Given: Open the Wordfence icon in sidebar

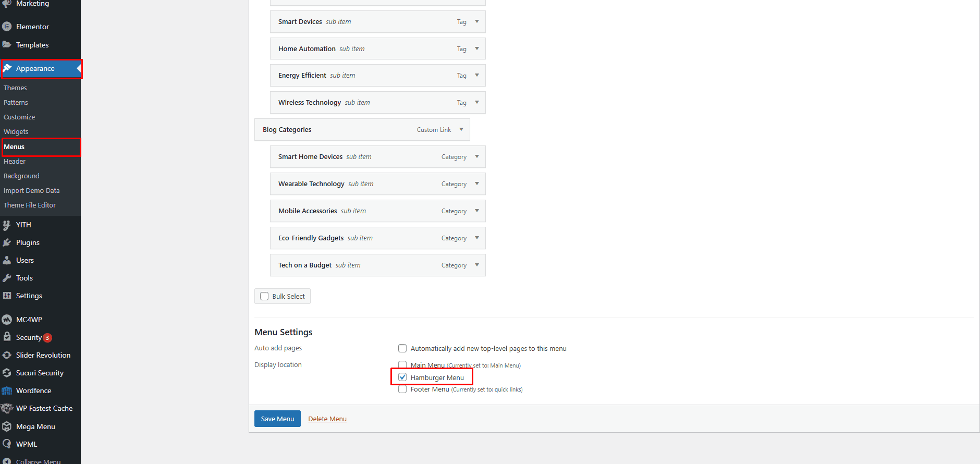Looking at the screenshot, I should click(x=7, y=390).
